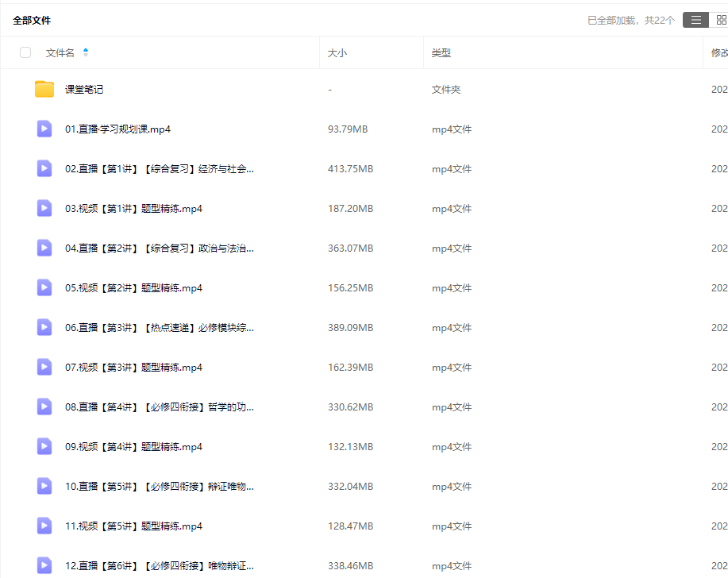The image size is (728, 578).
Task: Tick the select-all files checkbox
Action: (x=25, y=52)
